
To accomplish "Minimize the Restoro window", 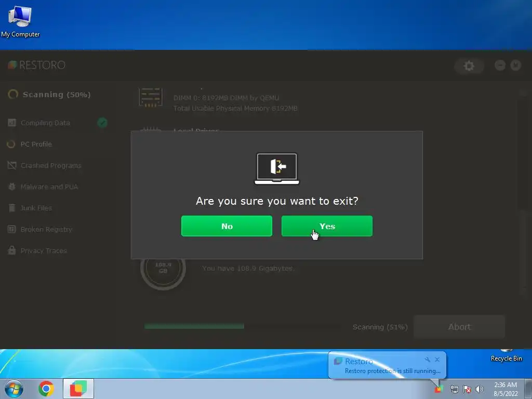I will coord(500,65).
